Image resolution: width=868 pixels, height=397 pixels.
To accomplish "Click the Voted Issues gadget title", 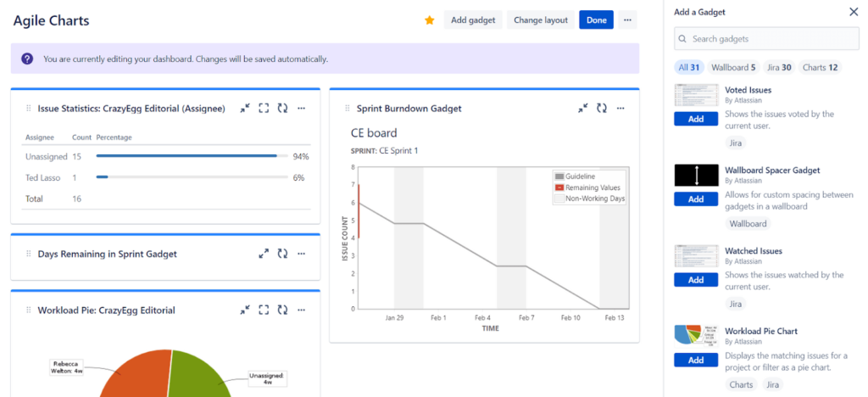I will click(x=748, y=90).
